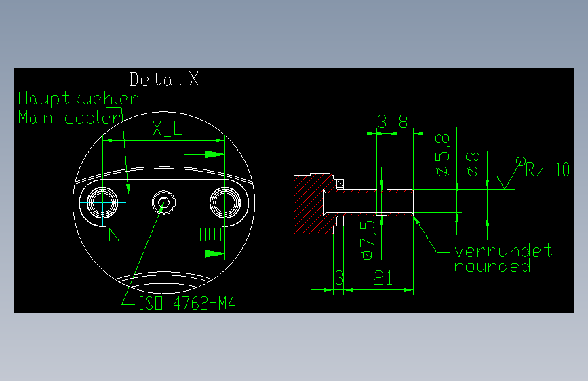Click the 'Hauptkuehler' label
The width and height of the screenshot is (588, 381).
78,99
